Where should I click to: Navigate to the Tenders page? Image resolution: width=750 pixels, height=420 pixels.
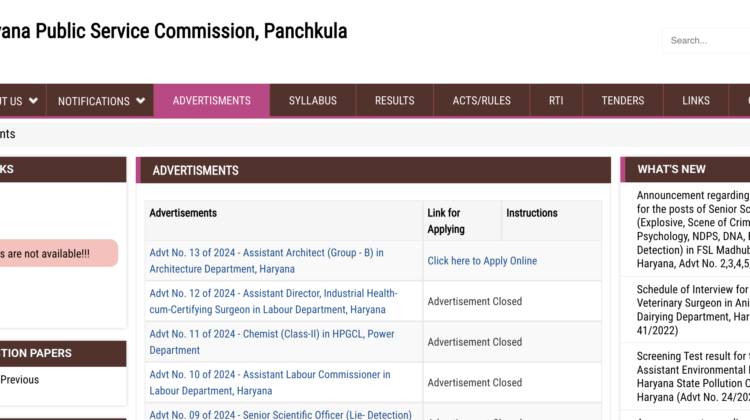[x=623, y=101]
